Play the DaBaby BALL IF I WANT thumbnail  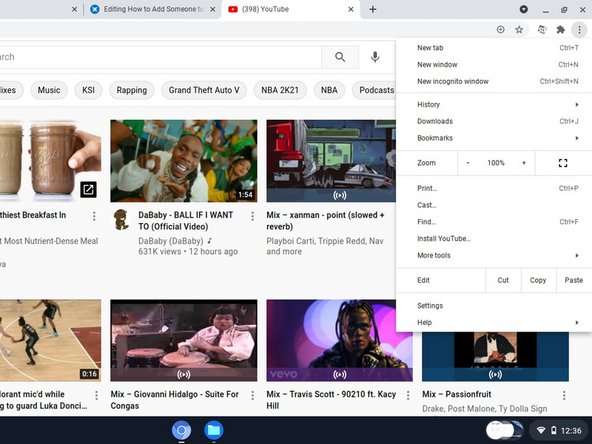coord(184,161)
